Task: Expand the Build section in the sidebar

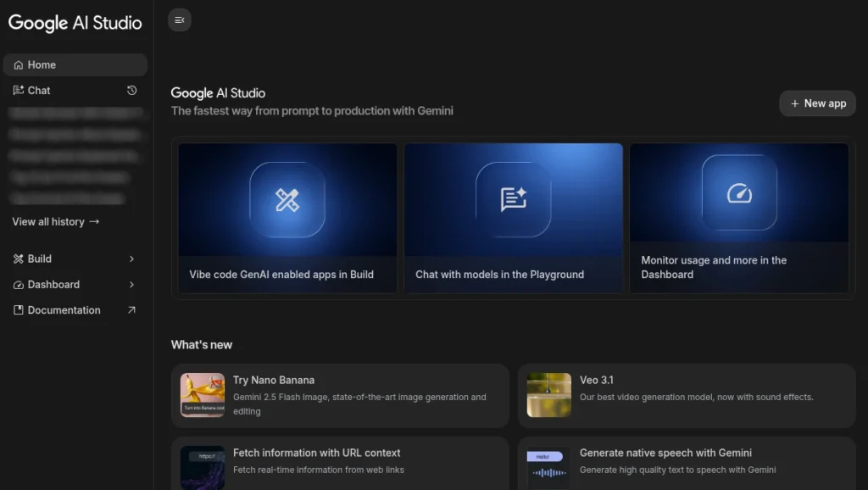Action: 132,259
